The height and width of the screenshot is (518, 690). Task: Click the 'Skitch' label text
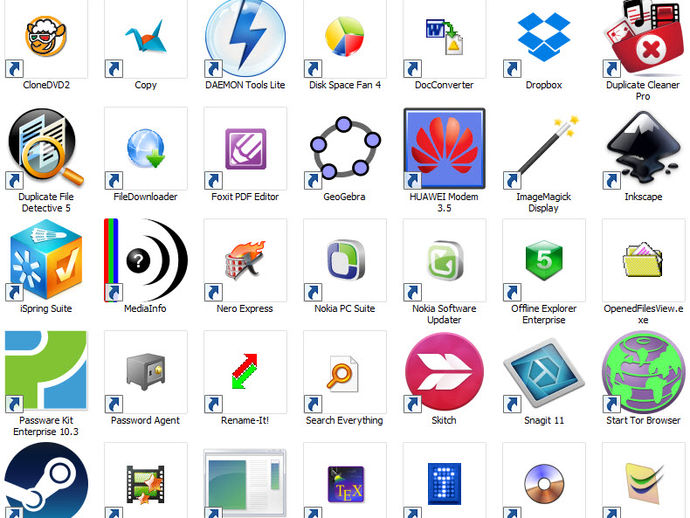(x=444, y=420)
